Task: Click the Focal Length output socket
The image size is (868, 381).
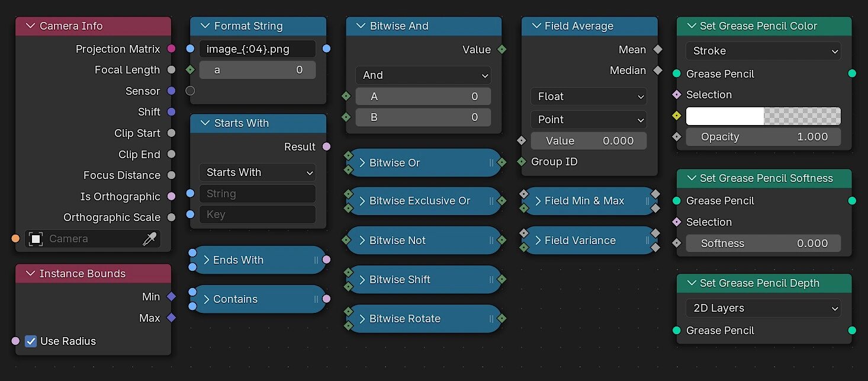Action: pos(172,70)
